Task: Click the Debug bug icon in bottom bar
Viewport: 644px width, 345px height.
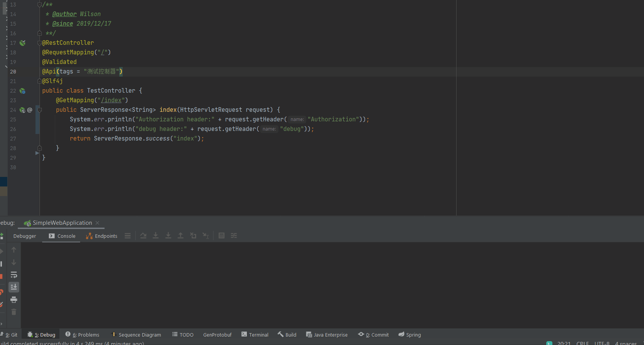Action: 30,334
